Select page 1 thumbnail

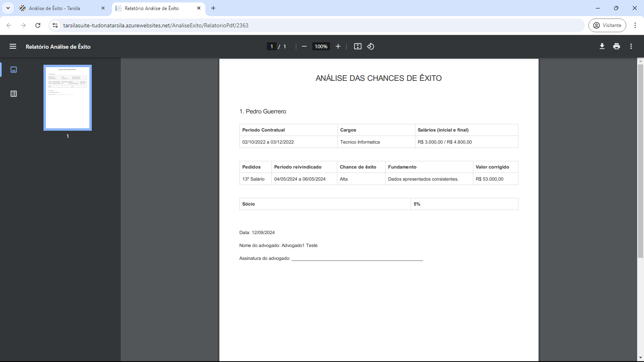pyautogui.click(x=68, y=98)
